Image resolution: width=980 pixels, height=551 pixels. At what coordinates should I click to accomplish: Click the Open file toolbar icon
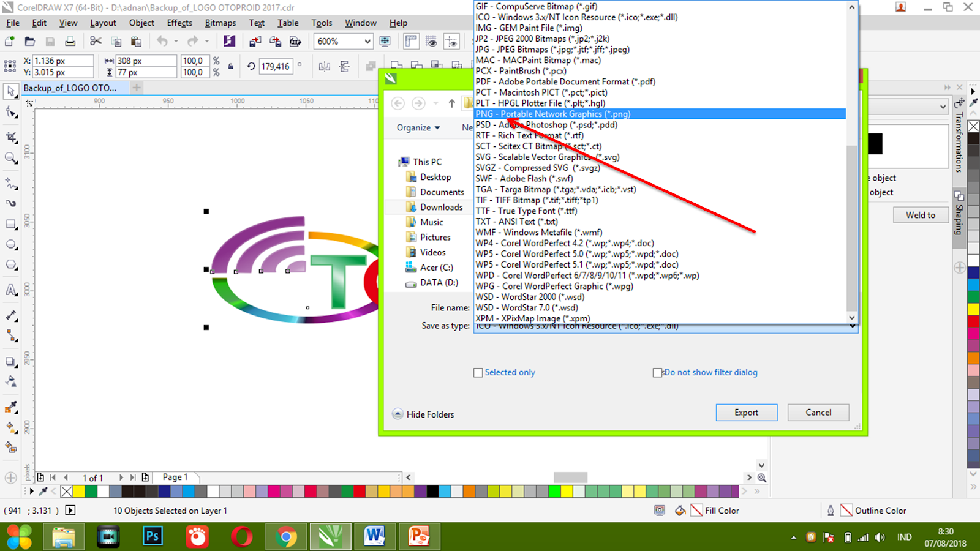pyautogui.click(x=29, y=42)
